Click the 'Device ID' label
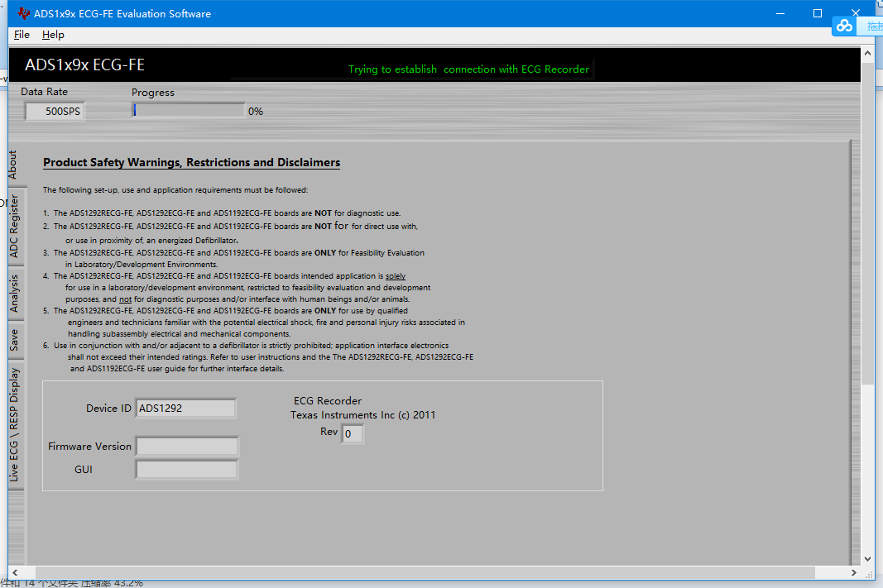Viewport: 883px width, 588px height. pos(108,409)
